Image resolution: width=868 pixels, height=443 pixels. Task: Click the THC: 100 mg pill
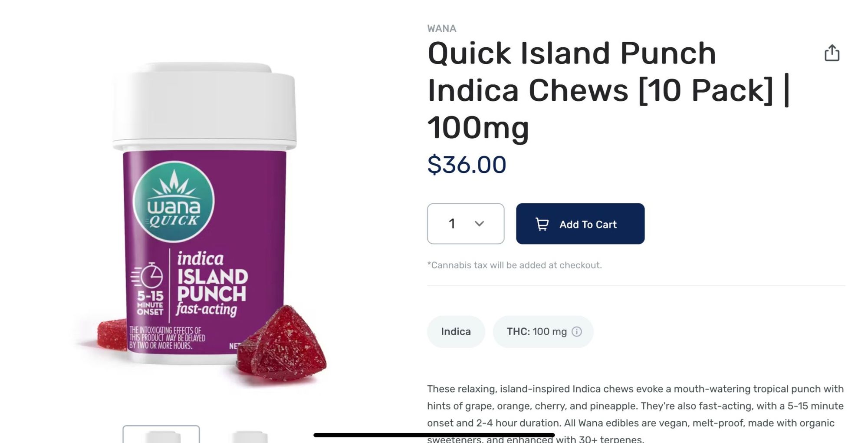543,332
